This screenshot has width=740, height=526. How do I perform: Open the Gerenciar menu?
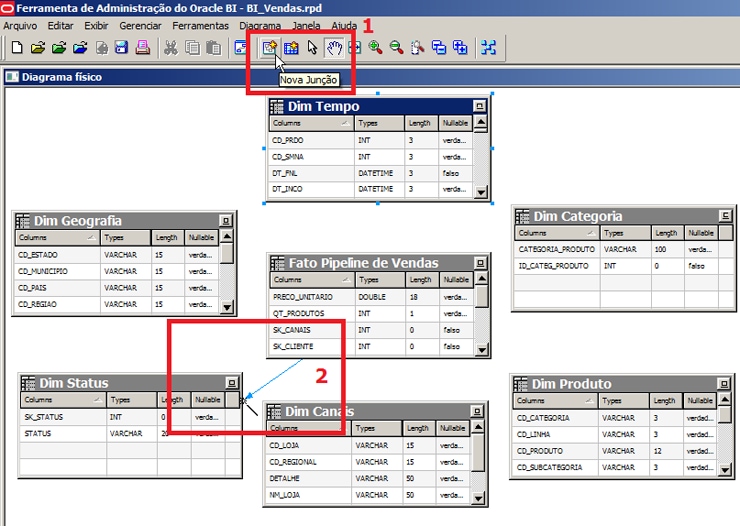tap(140, 26)
